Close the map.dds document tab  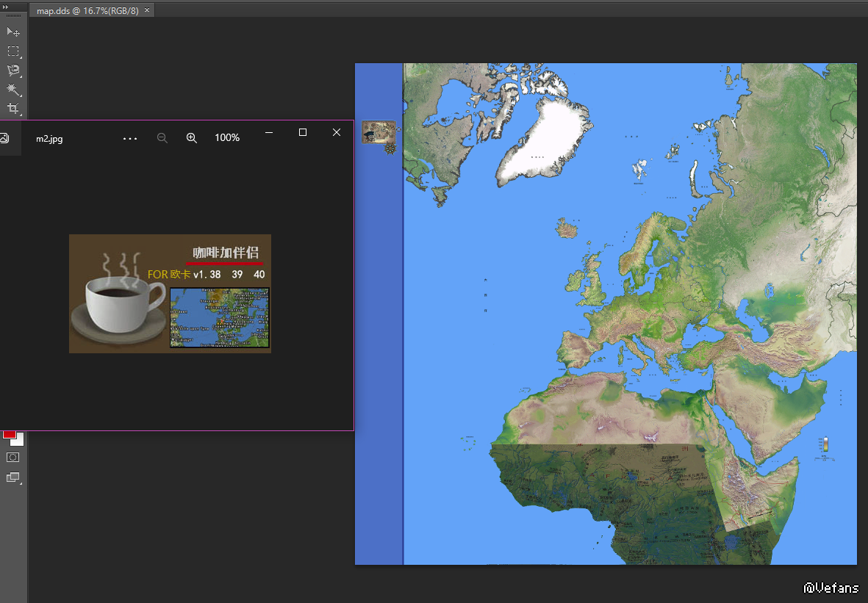(147, 10)
